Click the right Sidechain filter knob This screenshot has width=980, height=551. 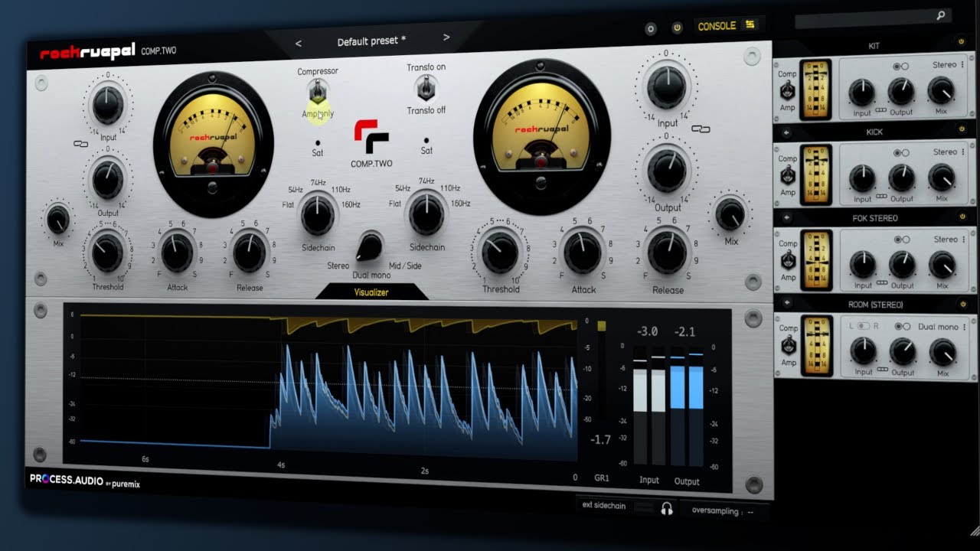(x=426, y=214)
